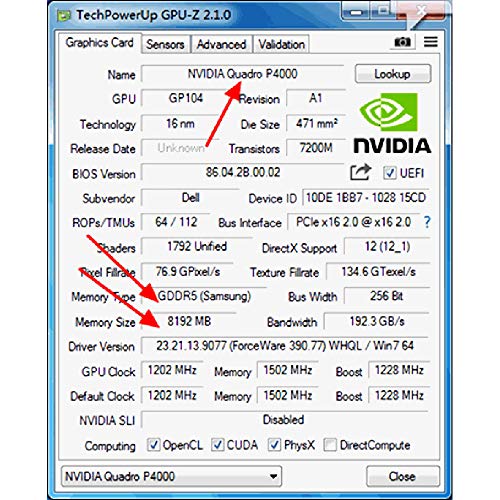Toggle the UEFI checkbox
Image resolution: width=500 pixels, height=500 pixels.
(389, 173)
